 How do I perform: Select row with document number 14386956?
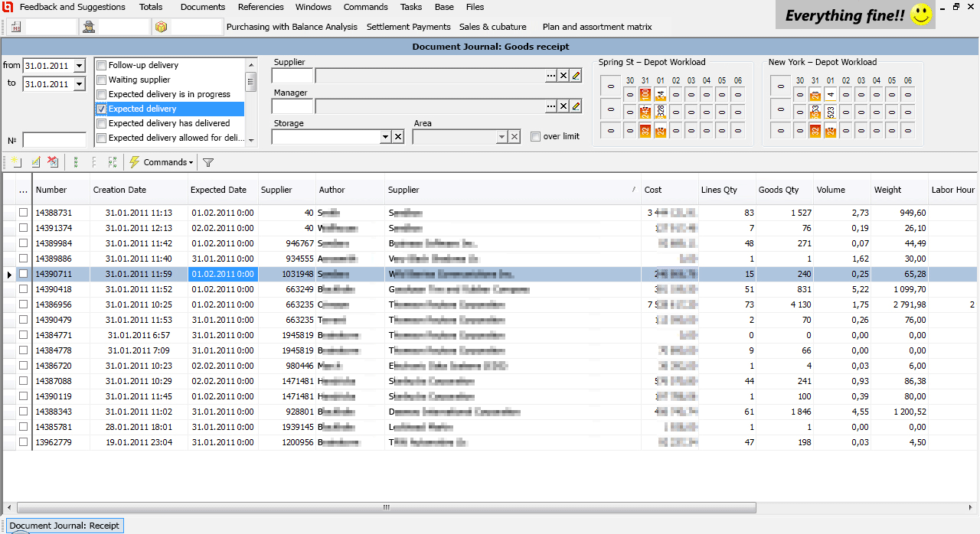click(x=490, y=304)
